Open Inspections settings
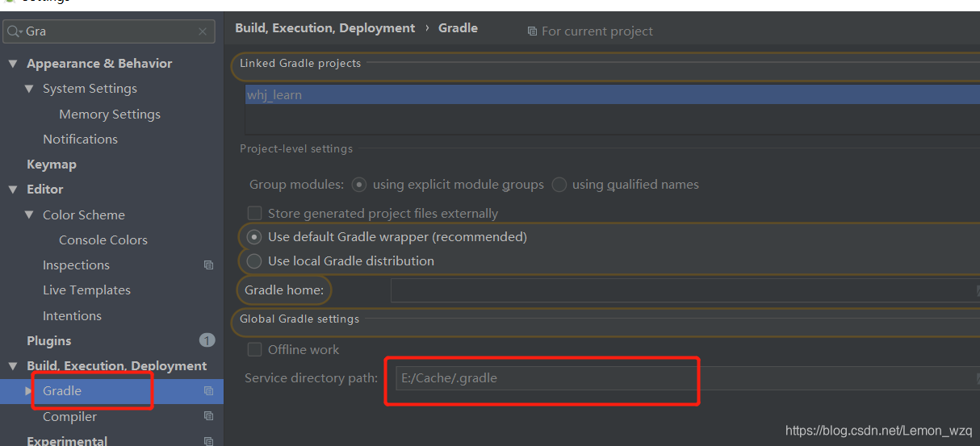Screen dimensions: 980x446 click(x=76, y=265)
